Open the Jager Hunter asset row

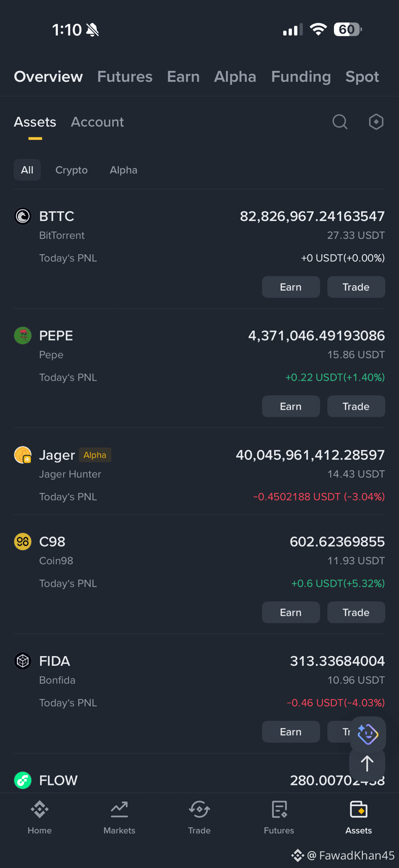tap(199, 475)
